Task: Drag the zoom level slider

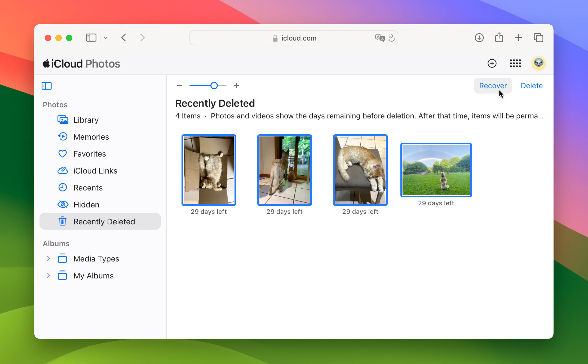Action: coord(214,86)
